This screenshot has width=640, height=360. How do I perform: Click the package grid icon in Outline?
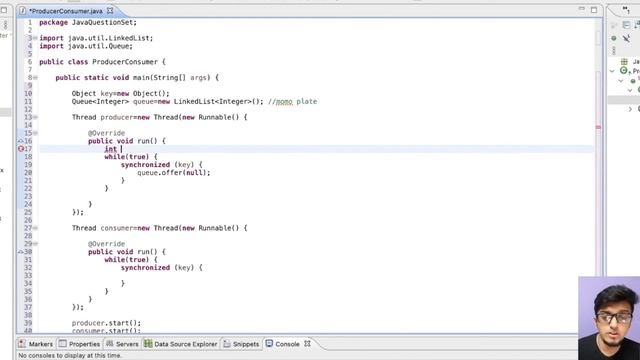click(x=624, y=62)
